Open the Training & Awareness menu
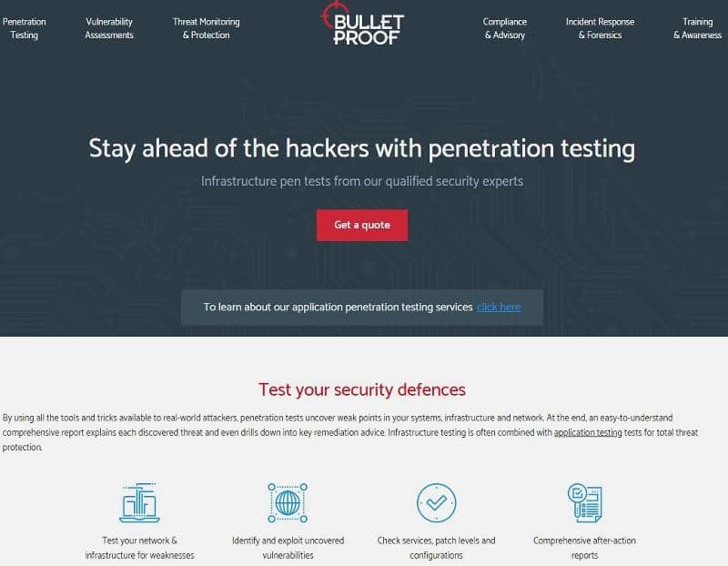 pos(697,28)
